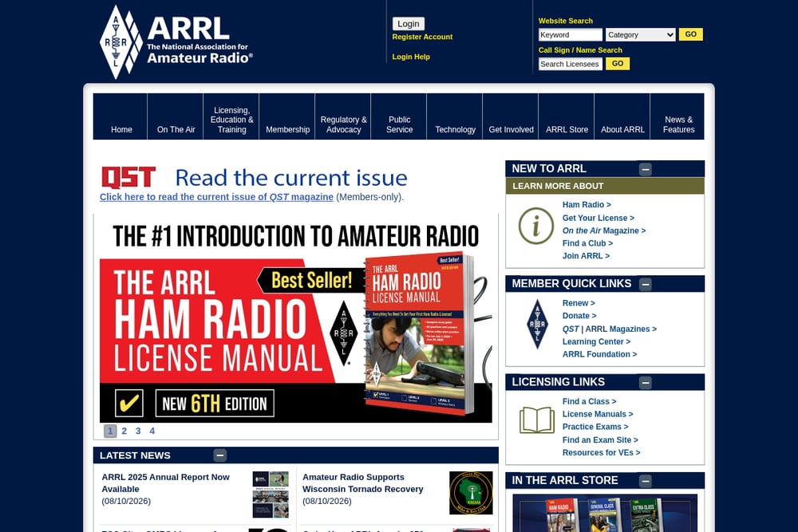Click the QST red logo
The width and height of the screenshot is (798, 532).
128,177
